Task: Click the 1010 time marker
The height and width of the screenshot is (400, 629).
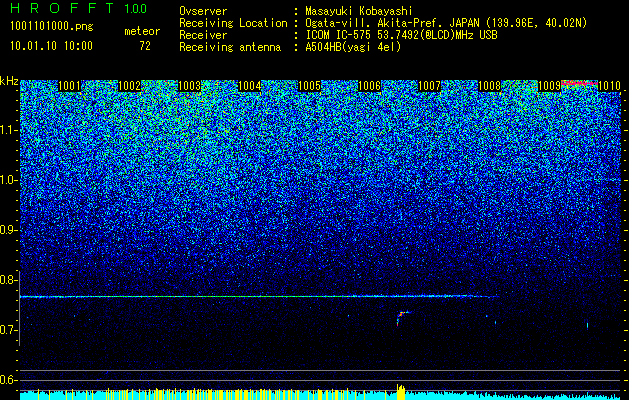Action: [609, 86]
